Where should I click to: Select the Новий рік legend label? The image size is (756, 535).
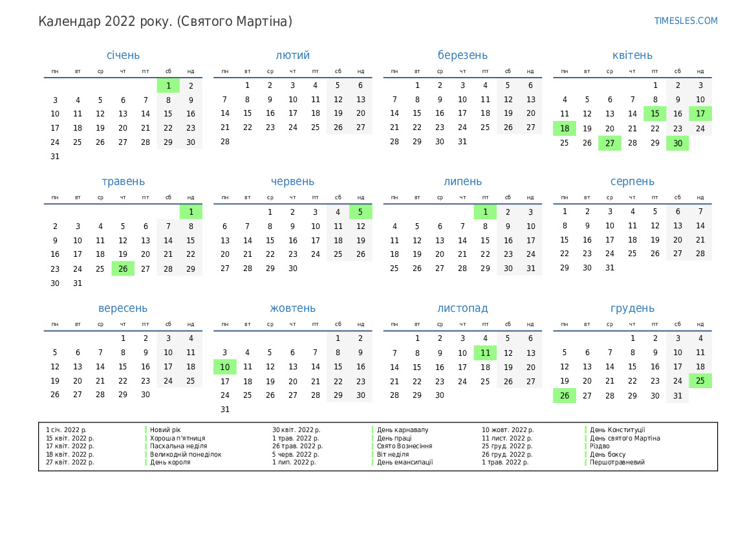coord(166,430)
